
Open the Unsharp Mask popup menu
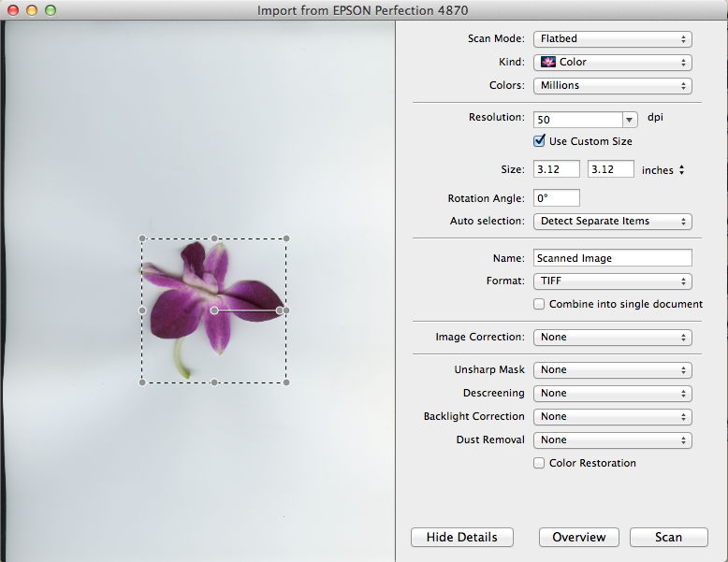click(x=612, y=369)
